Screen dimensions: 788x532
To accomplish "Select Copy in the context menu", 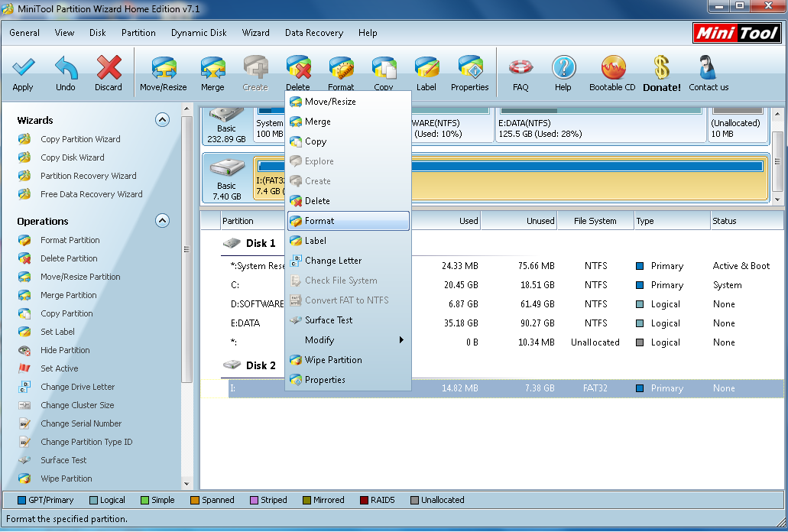I will pyautogui.click(x=349, y=141).
